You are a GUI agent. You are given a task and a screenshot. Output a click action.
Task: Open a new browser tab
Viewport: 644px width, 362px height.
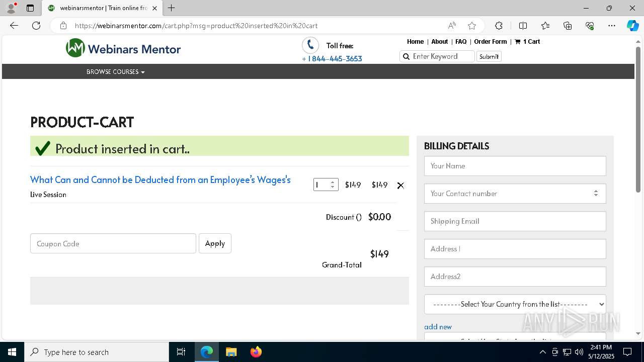(172, 8)
